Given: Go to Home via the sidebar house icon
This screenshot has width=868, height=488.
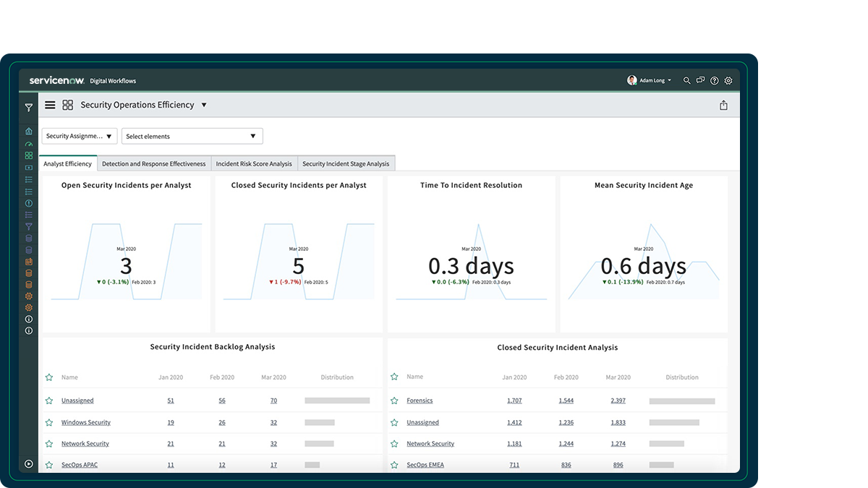Looking at the screenshot, I should coord(29,132).
